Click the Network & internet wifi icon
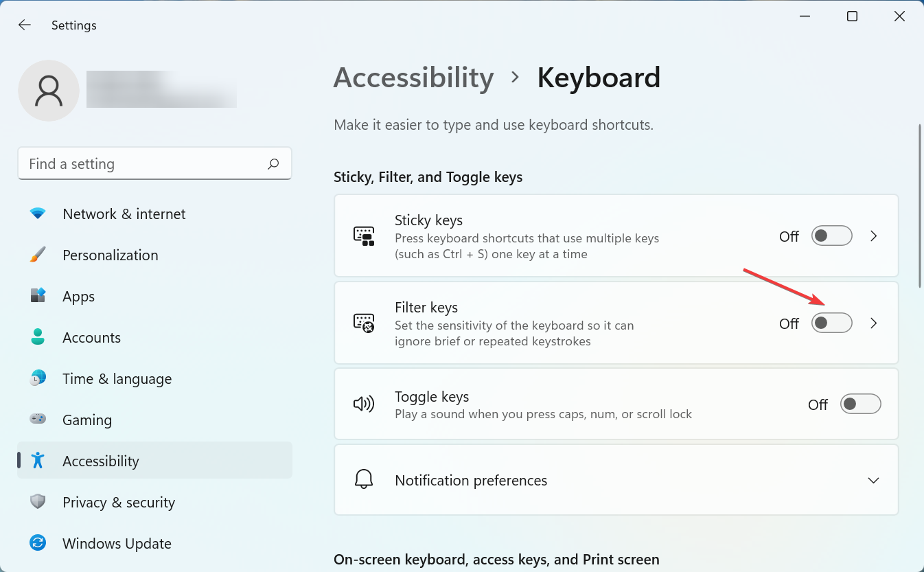The width and height of the screenshot is (924, 572). (x=38, y=214)
